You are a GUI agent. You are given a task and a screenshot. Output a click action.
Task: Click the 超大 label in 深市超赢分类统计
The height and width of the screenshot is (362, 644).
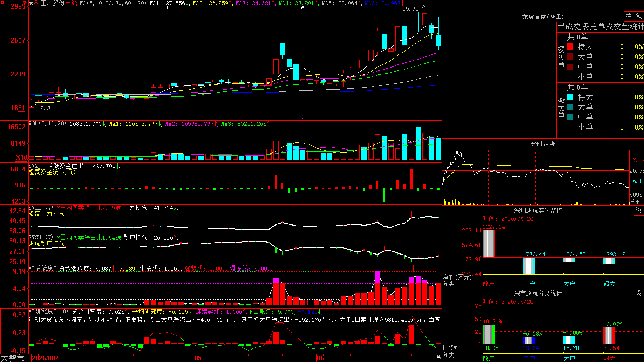609,358
